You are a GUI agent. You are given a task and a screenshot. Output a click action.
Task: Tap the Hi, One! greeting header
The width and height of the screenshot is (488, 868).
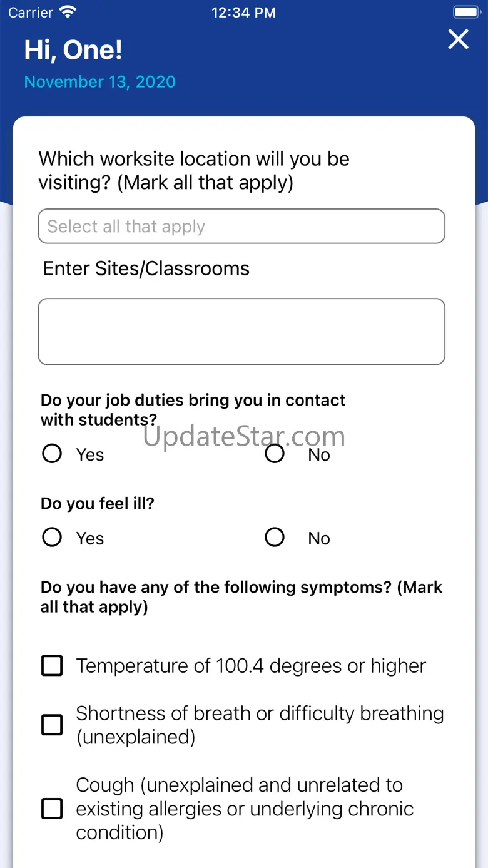73,50
